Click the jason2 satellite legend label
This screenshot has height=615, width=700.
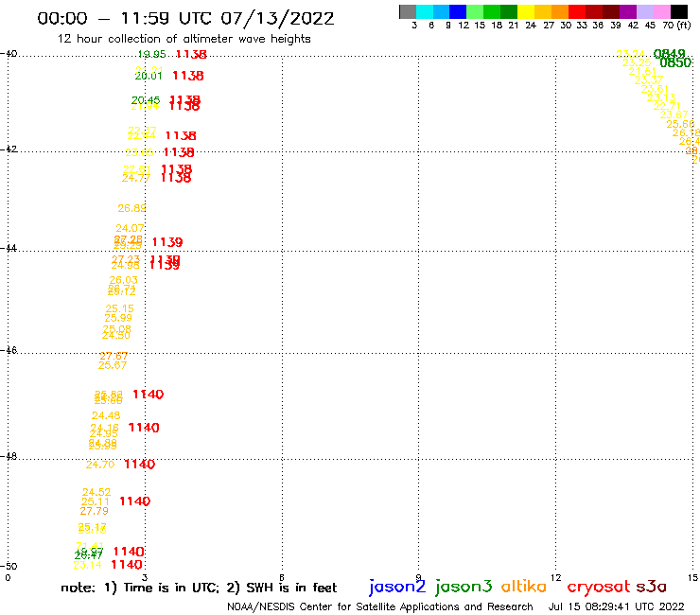397,587
